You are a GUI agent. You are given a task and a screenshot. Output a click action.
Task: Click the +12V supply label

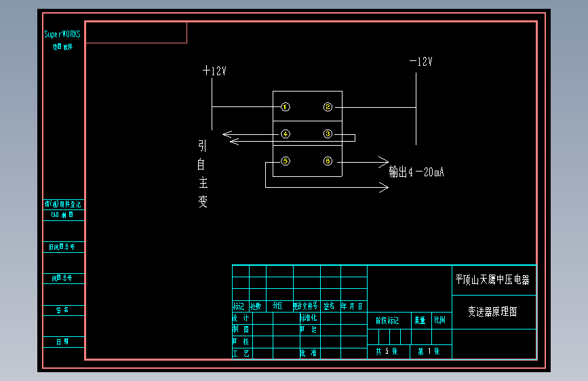(214, 71)
